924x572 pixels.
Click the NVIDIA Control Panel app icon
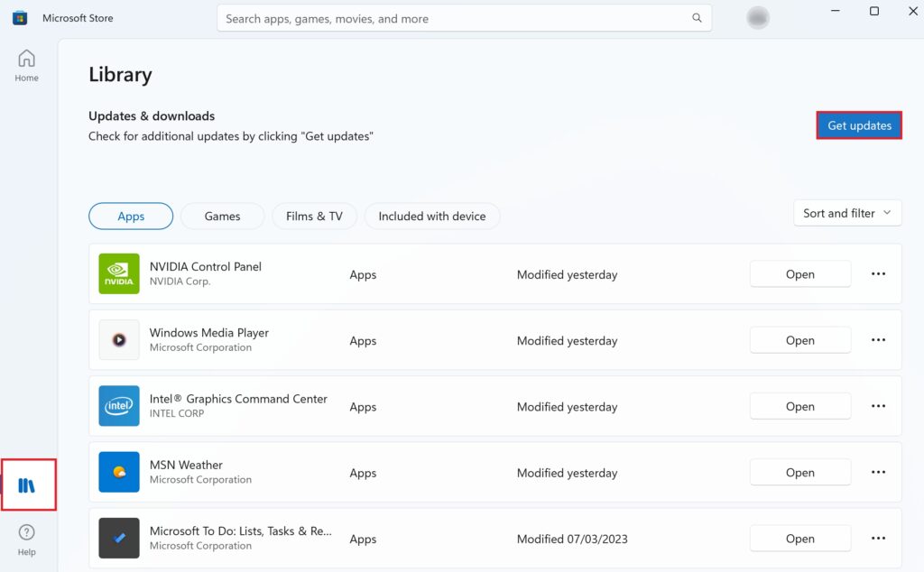coord(119,274)
